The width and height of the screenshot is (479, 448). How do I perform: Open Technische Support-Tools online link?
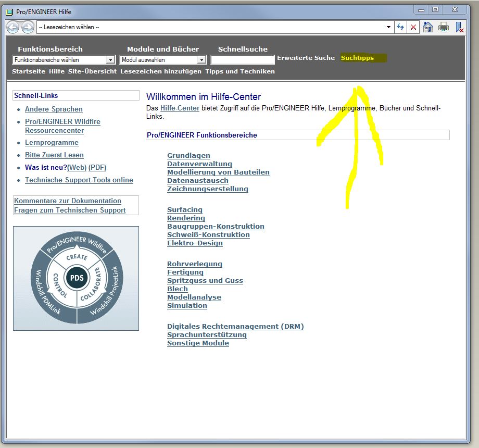click(x=79, y=180)
